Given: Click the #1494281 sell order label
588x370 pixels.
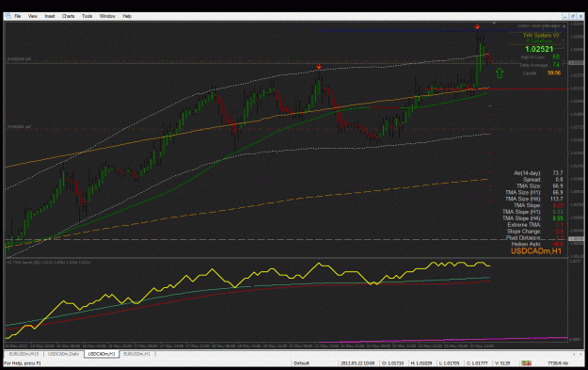Looking at the screenshot, I should coord(19,127).
